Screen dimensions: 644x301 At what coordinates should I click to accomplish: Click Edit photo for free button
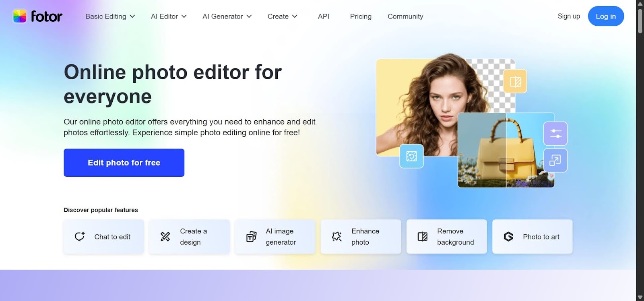124,163
